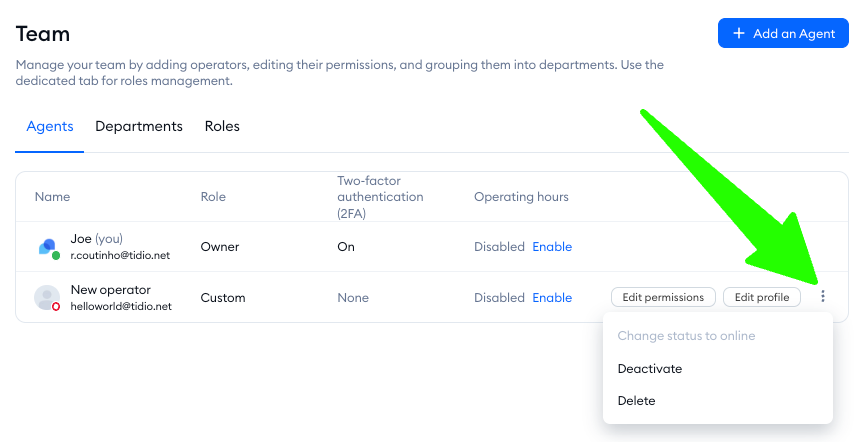
Task: Click the Name column header
Action: click(x=53, y=197)
